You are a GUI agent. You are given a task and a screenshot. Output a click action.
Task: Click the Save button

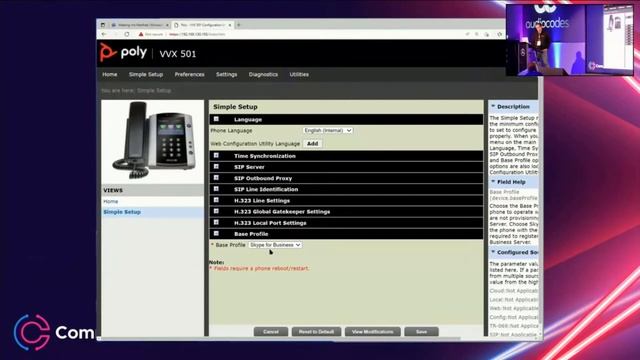click(421, 332)
